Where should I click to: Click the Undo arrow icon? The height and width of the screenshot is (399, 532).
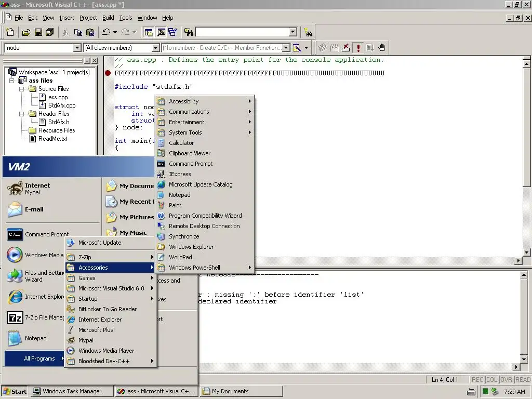106,32
